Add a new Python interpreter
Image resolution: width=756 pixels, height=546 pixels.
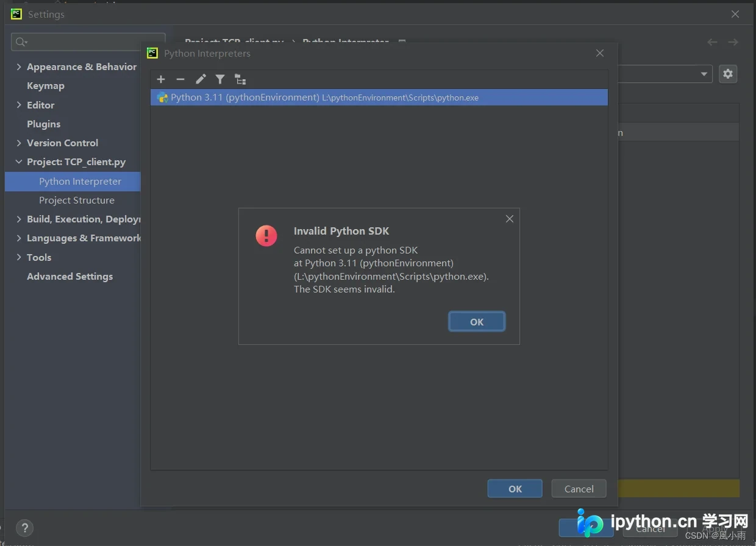click(x=161, y=79)
